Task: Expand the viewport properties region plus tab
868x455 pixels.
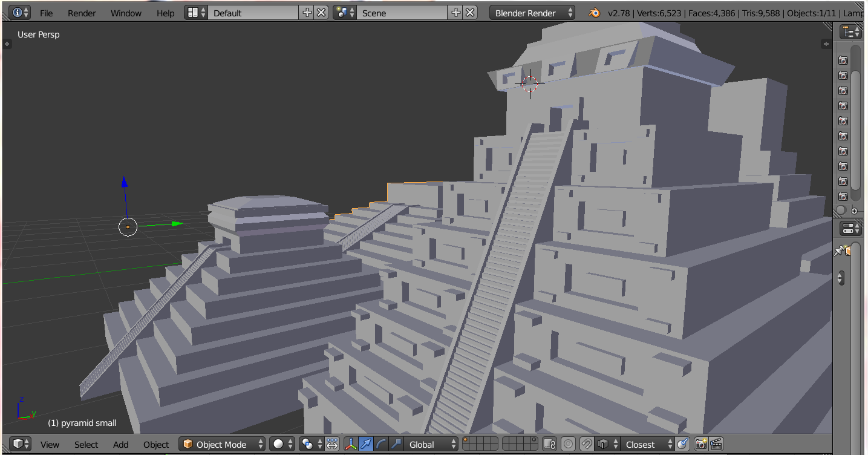Action: (x=826, y=44)
